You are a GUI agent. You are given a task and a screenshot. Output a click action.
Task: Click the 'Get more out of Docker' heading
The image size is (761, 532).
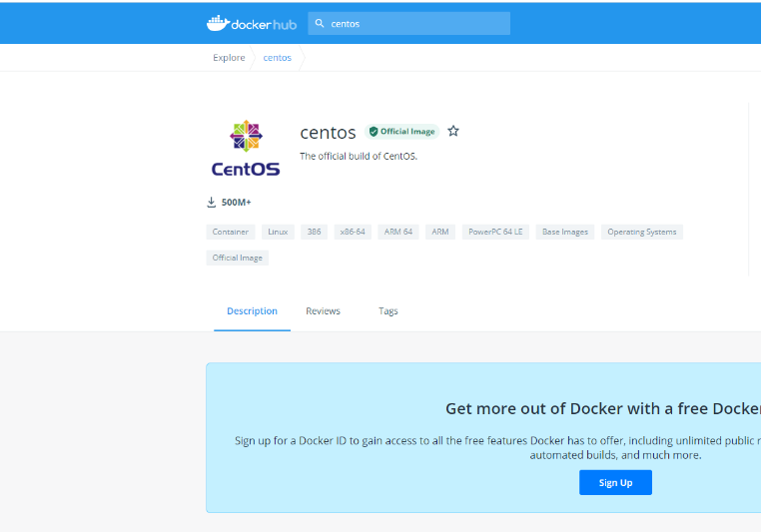click(x=603, y=409)
